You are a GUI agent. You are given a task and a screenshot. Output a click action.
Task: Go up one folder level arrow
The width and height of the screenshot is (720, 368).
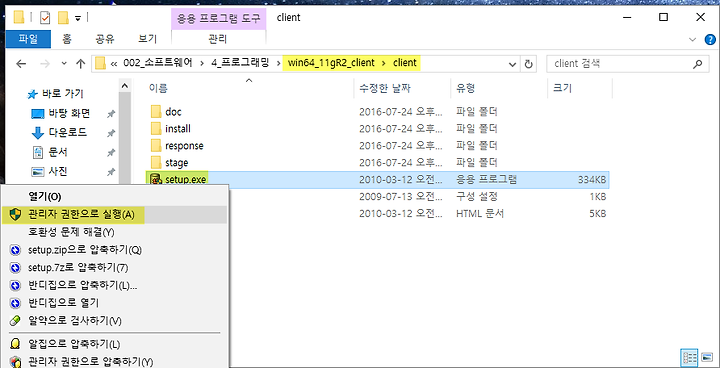tap(80, 64)
